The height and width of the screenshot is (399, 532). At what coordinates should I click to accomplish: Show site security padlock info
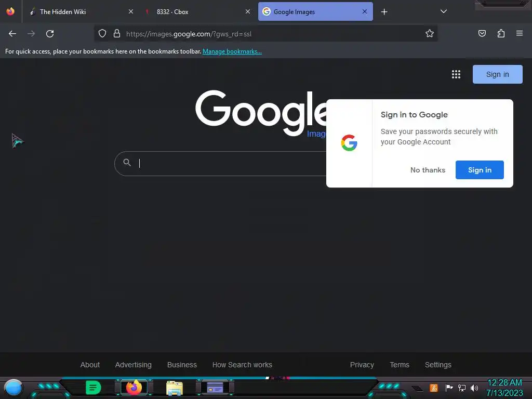pyautogui.click(x=117, y=34)
